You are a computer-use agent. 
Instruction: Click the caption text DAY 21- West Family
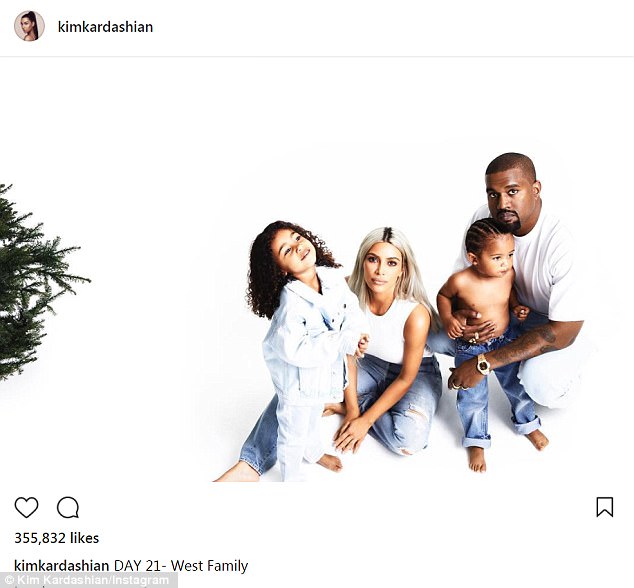click(x=181, y=566)
